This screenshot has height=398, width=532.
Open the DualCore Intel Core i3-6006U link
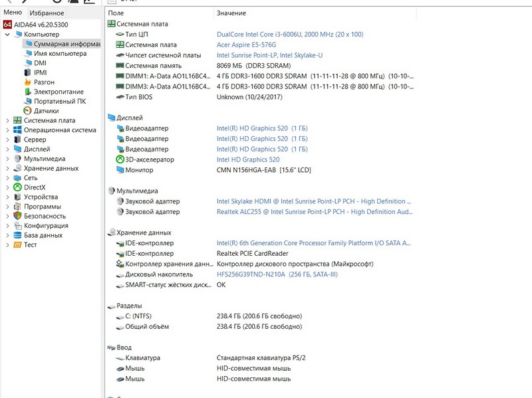(x=290, y=35)
